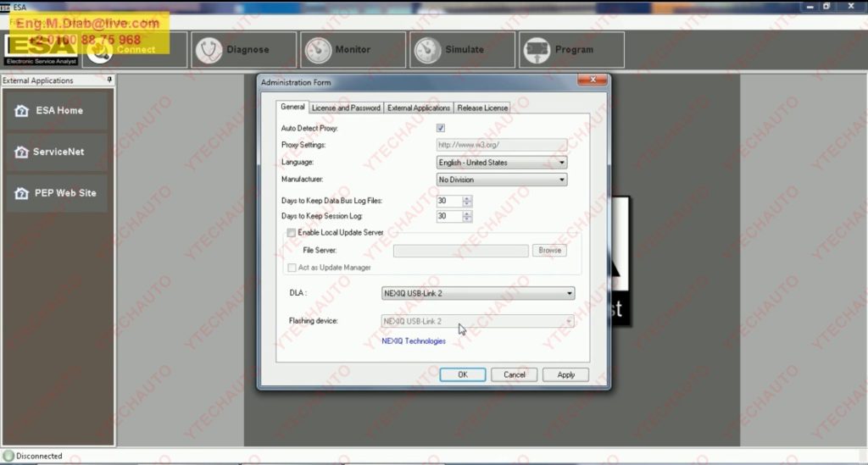Open ServiceNet in sidebar
868x465 pixels.
[57, 152]
